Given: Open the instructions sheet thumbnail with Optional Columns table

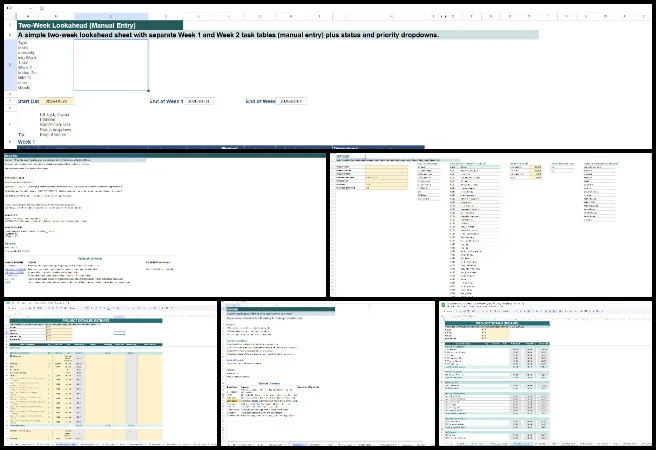Looking at the screenshot, I should 163,224.
